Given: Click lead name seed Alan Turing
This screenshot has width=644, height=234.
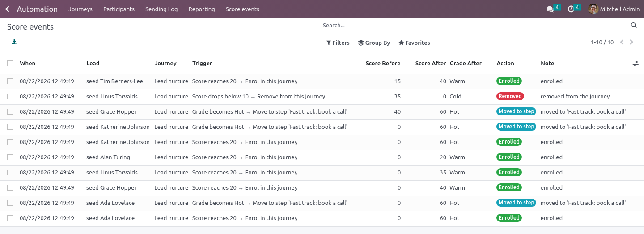Looking at the screenshot, I should click(108, 157).
